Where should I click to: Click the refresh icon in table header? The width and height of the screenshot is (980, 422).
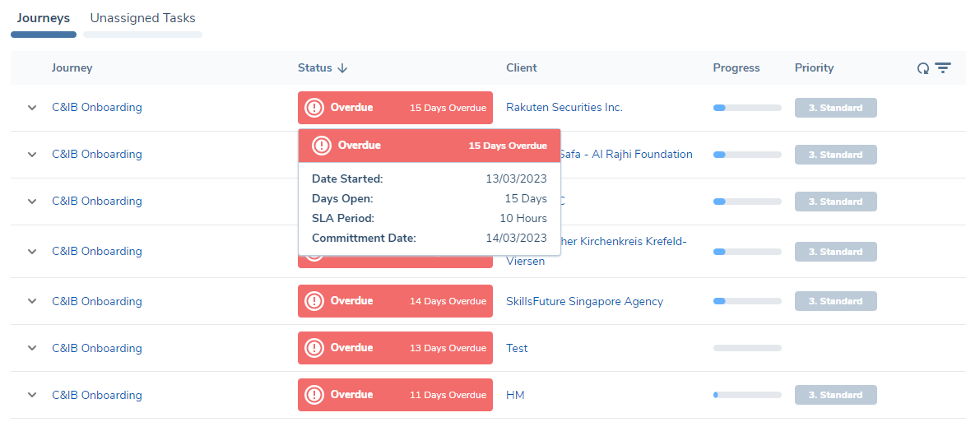coord(923,68)
